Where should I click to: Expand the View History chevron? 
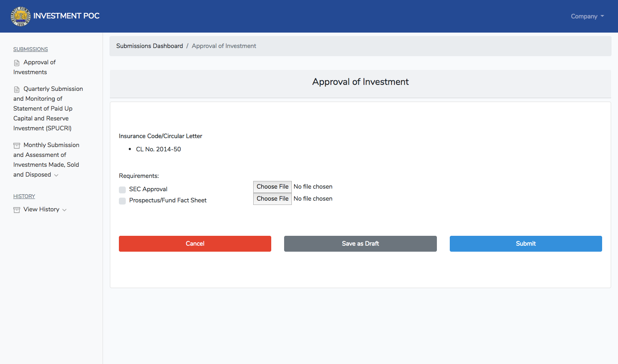(x=64, y=210)
